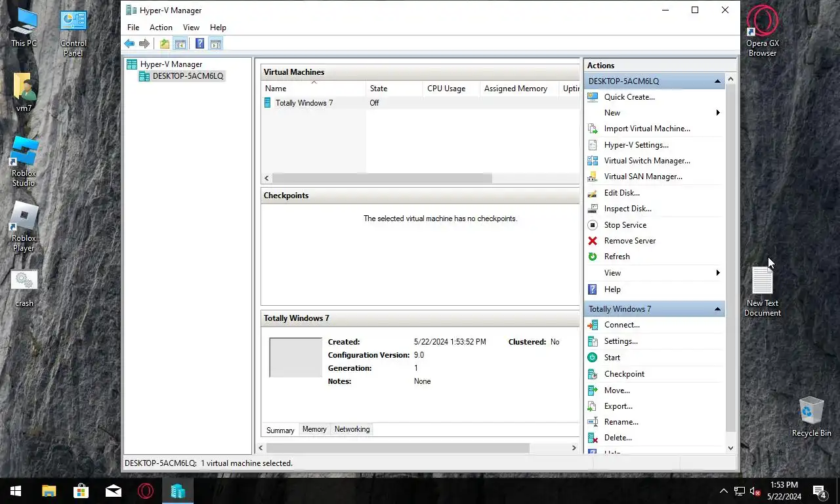The height and width of the screenshot is (504, 840).
Task: Select Opera GX Browser desktop icon
Action: (x=763, y=30)
